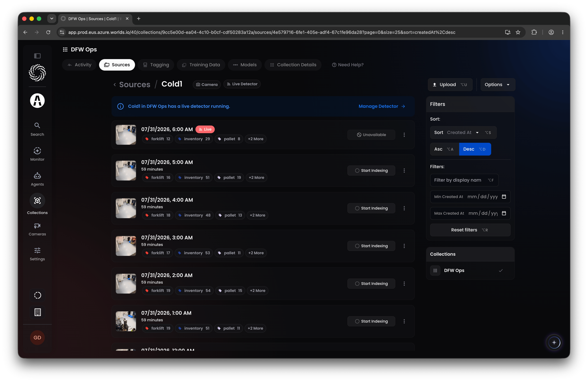Open Search in the left sidebar
Screen dimensions: 588x382
tap(37, 129)
